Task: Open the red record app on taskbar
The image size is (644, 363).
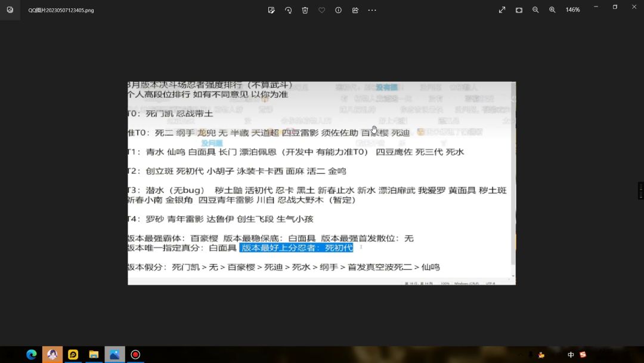Action: [135, 355]
